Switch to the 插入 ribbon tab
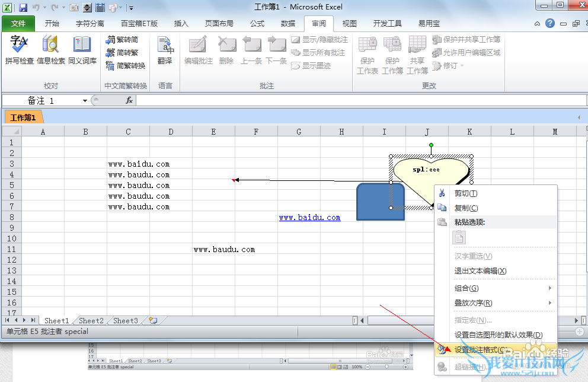The height and width of the screenshot is (382, 588). (181, 24)
